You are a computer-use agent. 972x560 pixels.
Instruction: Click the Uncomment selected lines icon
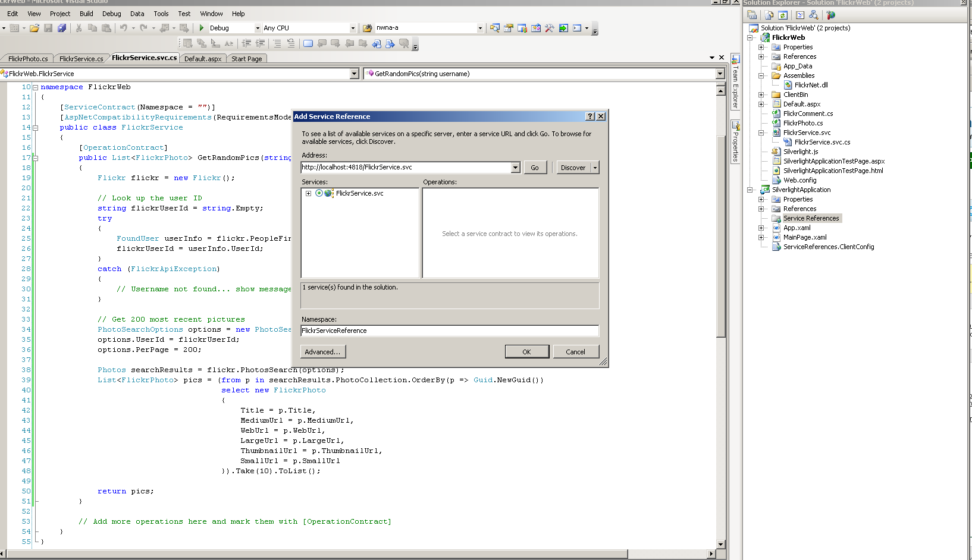[291, 43]
